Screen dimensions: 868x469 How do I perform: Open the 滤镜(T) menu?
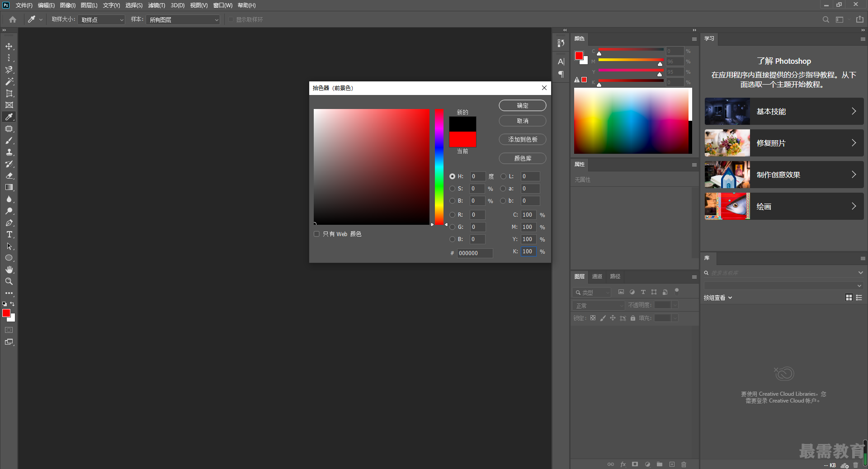[156, 5]
